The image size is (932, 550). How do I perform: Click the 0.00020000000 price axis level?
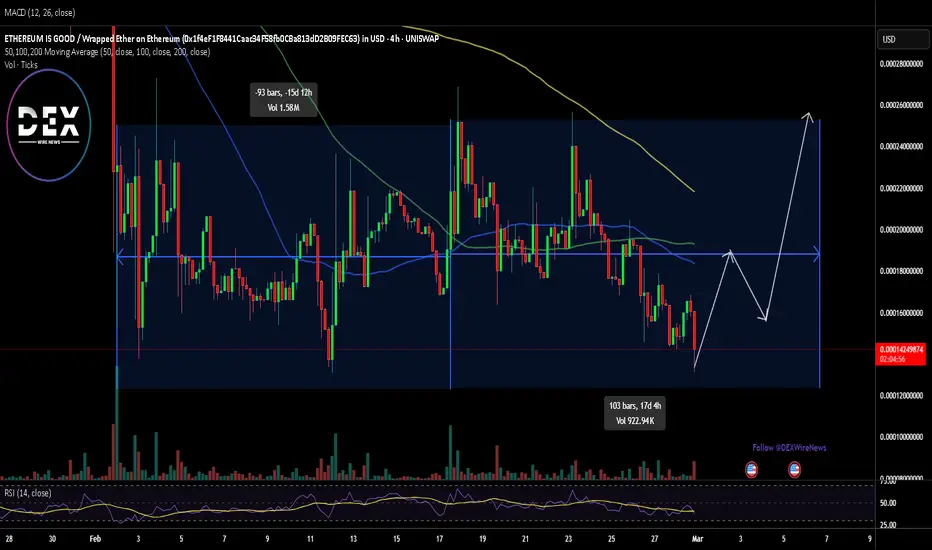click(x=902, y=230)
